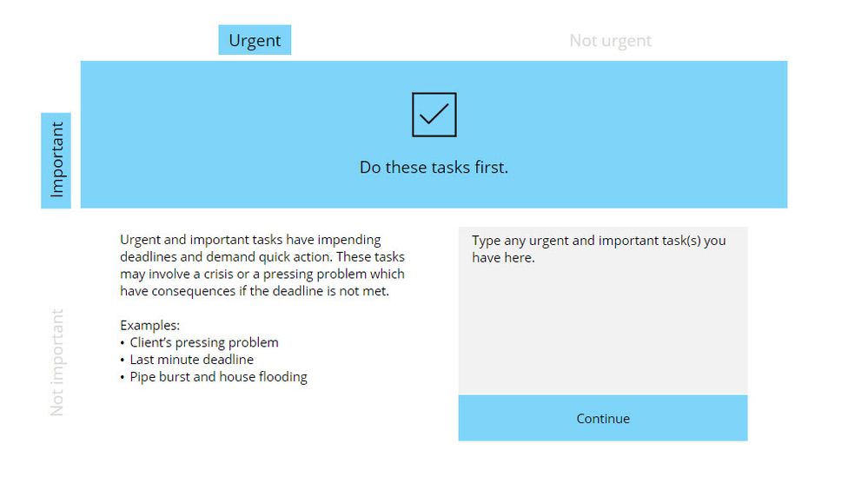Click the 'Last minute deadline' example
The height and width of the screenshot is (490, 868).
point(191,360)
